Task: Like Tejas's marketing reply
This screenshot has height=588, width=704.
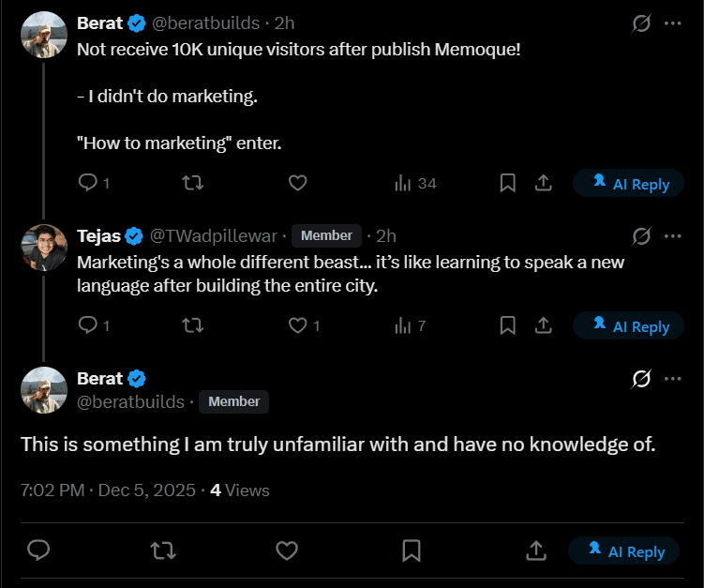Action: pyautogui.click(x=297, y=325)
